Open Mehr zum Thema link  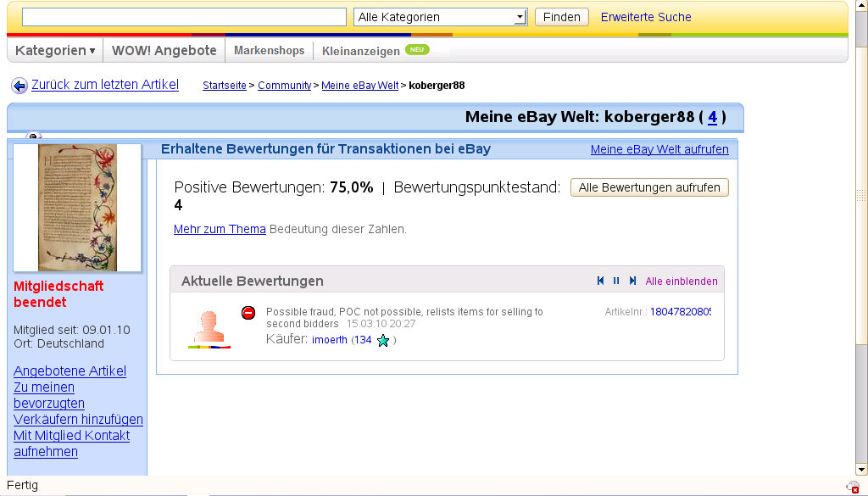click(x=220, y=229)
